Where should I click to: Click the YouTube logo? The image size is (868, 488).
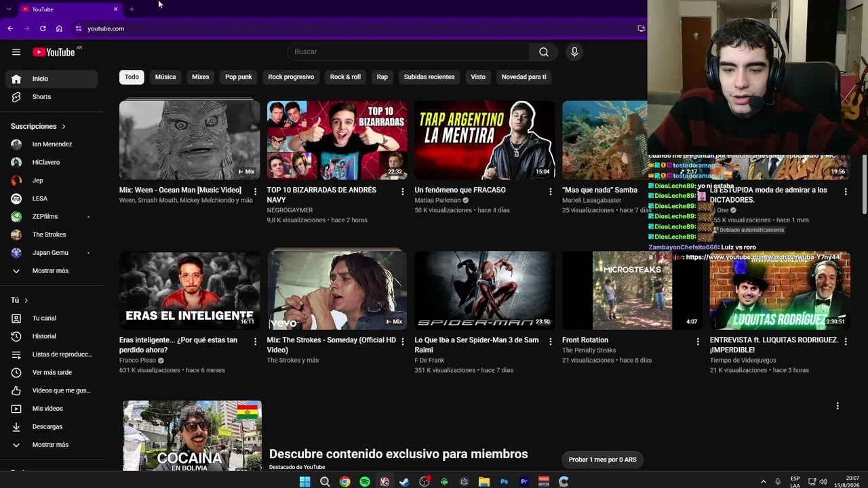(x=54, y=52)
